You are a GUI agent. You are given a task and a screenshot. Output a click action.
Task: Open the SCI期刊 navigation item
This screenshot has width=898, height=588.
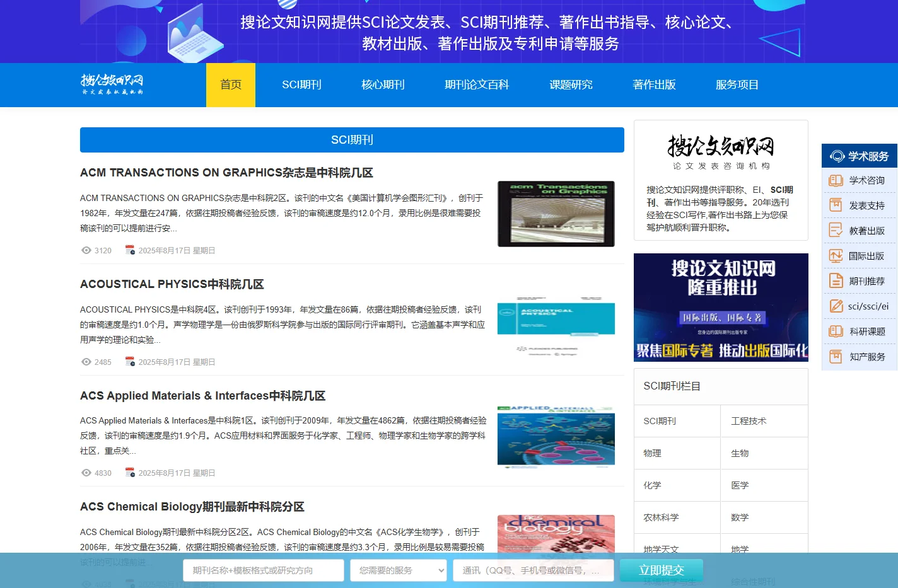tap(301, 85)
